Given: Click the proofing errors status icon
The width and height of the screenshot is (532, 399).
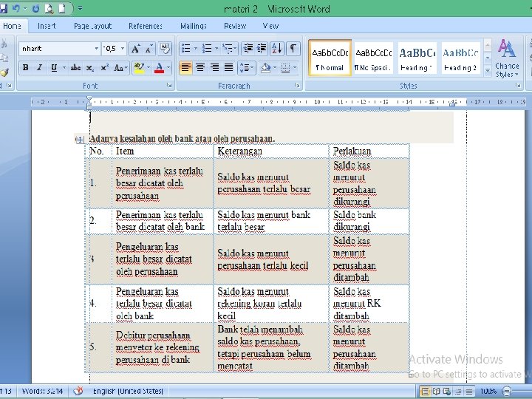Looking at the screenshot, I should coord(78,391).
